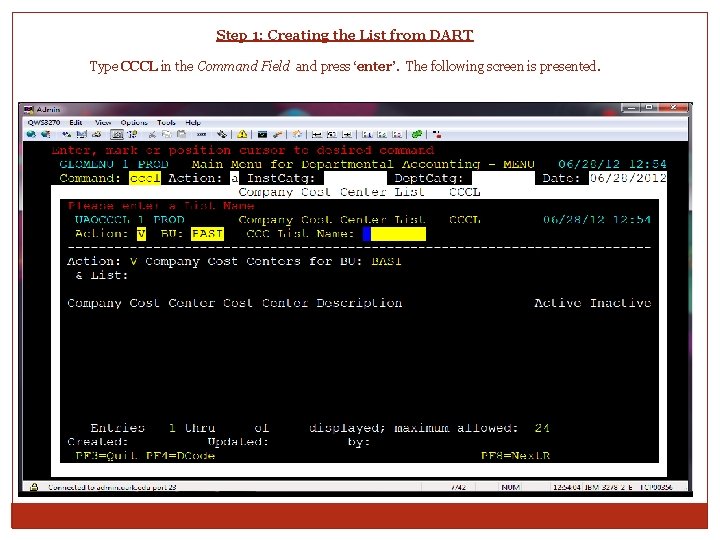Open the Options menu
Screen dimensions: 720x540
click(134, 123)
